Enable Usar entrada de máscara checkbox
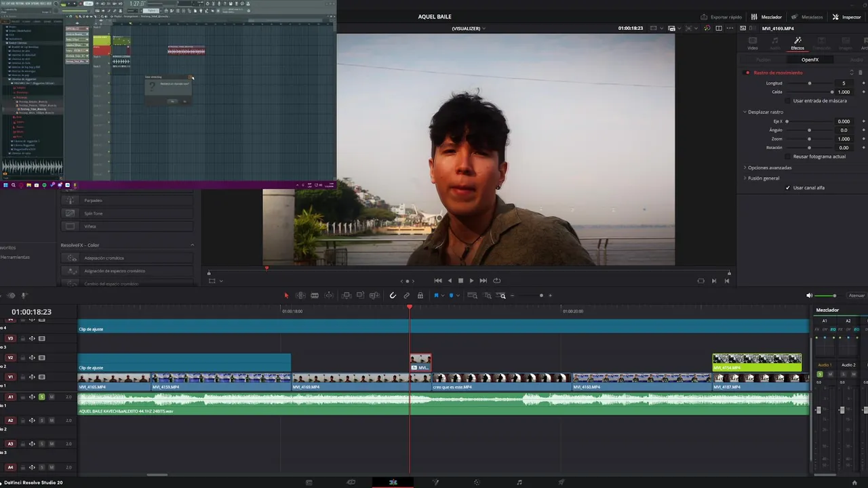The height and width of the screenshot is (488, 868). [x=788, y=101]
